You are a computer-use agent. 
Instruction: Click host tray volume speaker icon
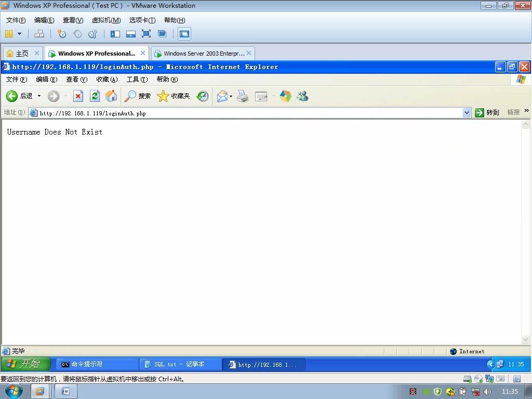tap(487, 392)
